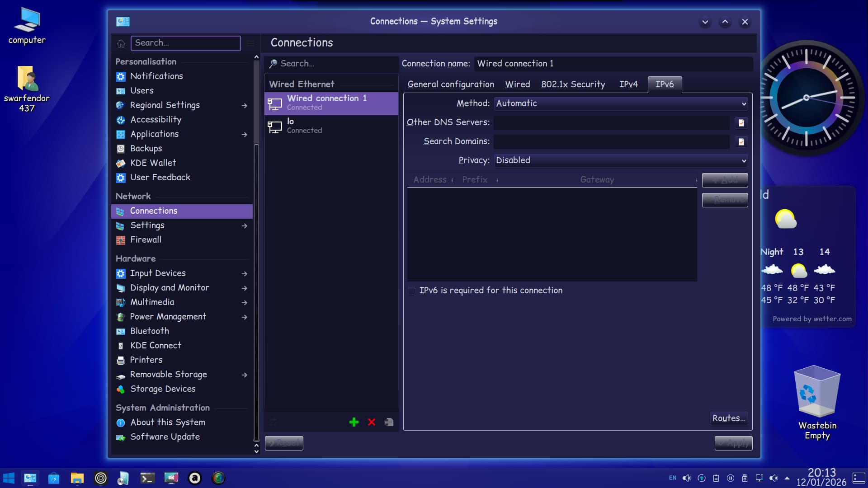Open the Privacy dropdown
The image size is (868, 488).
coord(620,160)
